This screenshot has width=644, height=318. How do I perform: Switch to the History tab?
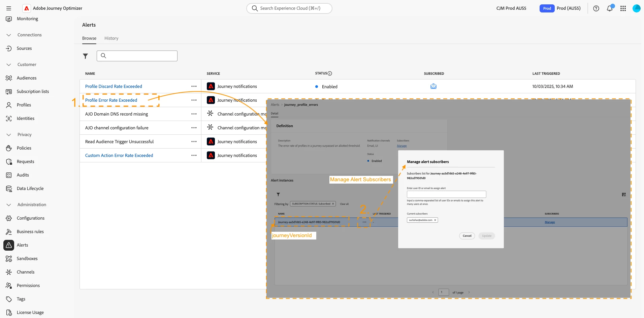111,38
